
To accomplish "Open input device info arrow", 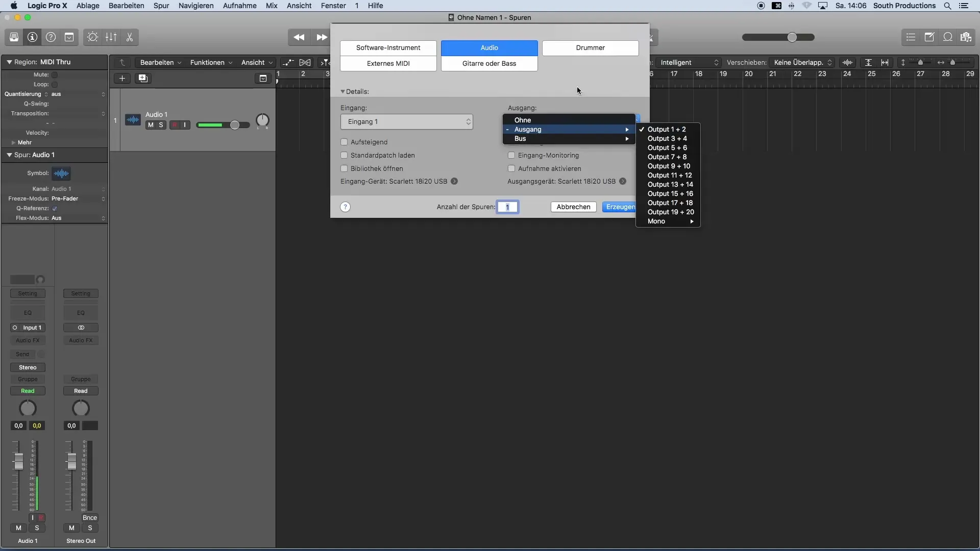I will [x=454, y=181].
